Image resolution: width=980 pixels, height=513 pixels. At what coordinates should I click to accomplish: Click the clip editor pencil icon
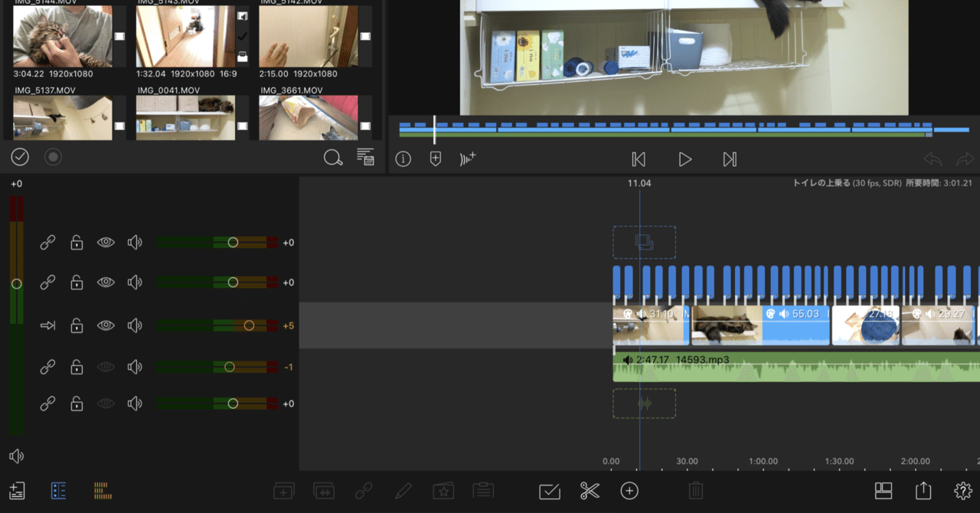pos(404,491)
